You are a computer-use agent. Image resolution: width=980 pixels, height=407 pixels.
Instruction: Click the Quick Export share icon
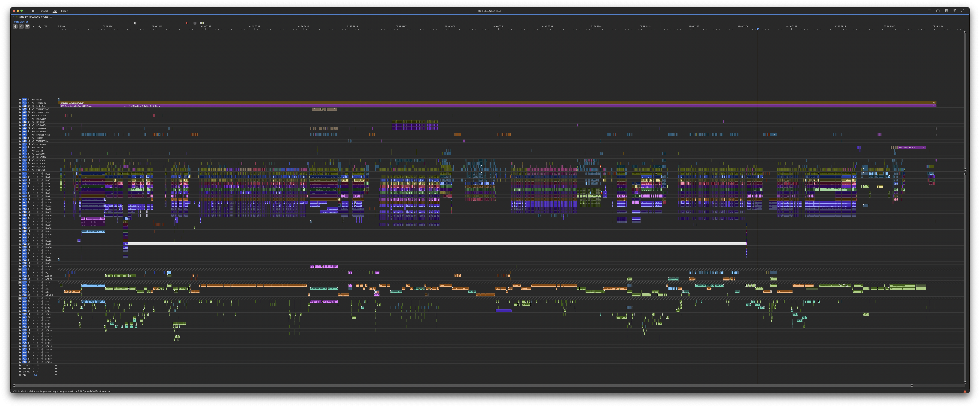938,11
